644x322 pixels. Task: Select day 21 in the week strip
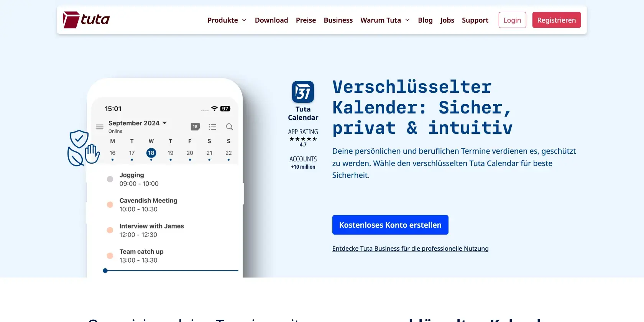(209, 153)
